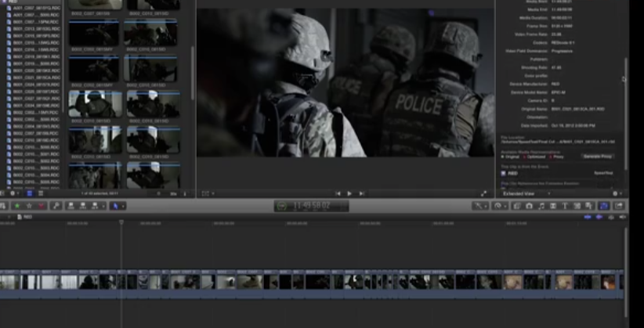Mark selection as favorite with green star
Screen dimensions: 644x328
(17, 206)
